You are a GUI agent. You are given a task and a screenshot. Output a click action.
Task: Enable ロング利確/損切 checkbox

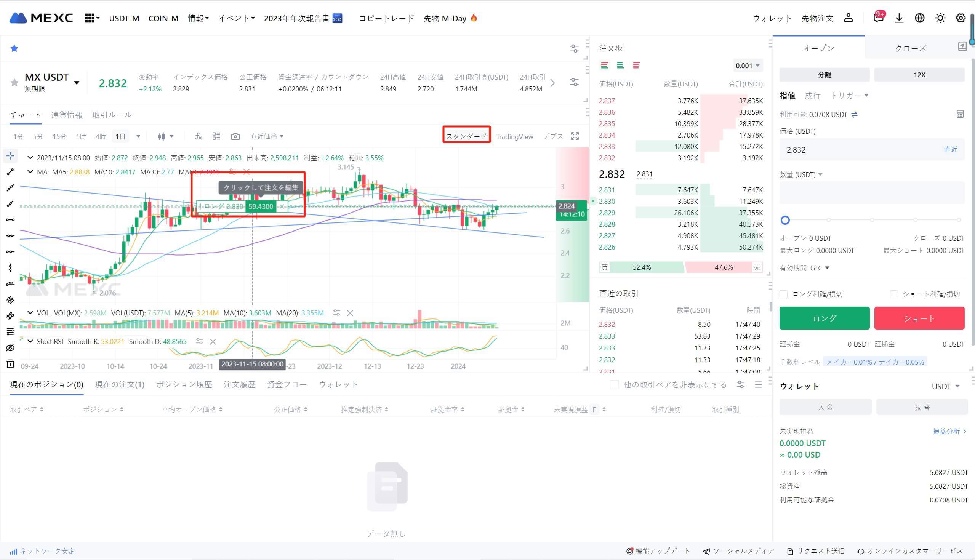(x=783, y=294)
